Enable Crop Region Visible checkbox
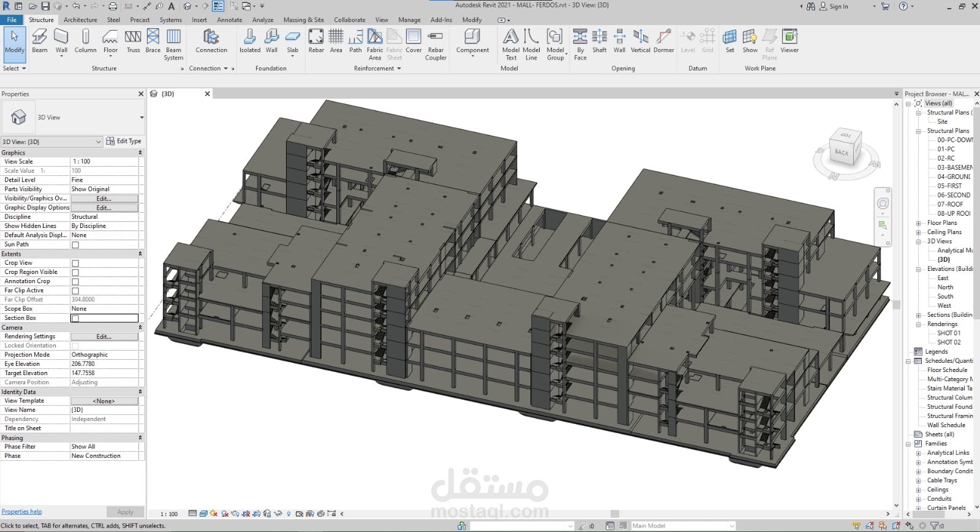Viewport: 980px width, 532px height. coord(75,272)
